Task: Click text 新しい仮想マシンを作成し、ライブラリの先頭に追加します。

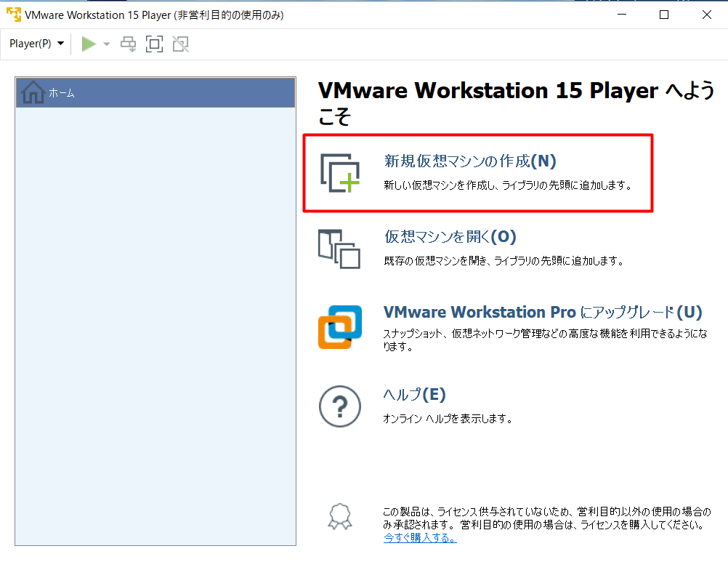Action: click(x=508, y=185)
